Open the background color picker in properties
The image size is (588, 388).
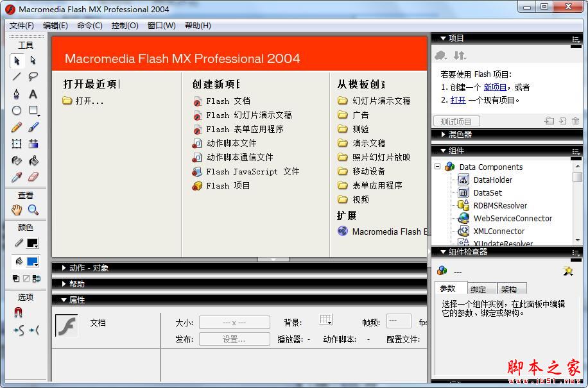point(325,320)
